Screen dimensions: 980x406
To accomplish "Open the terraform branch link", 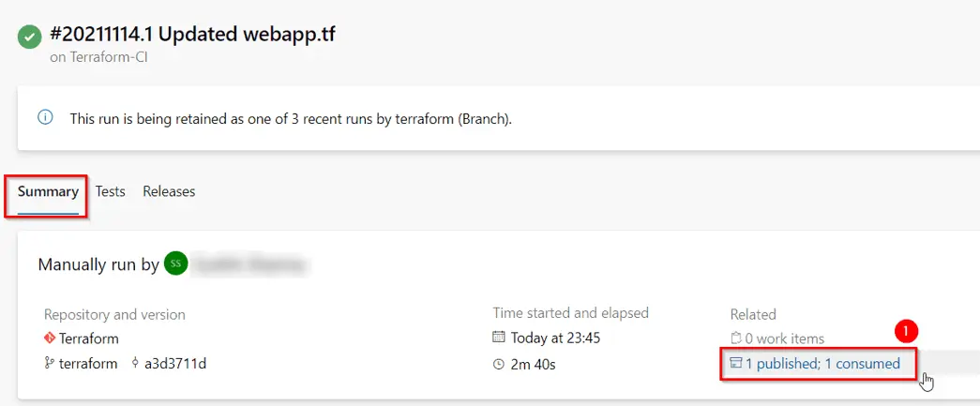I will (x=88, y=364).
